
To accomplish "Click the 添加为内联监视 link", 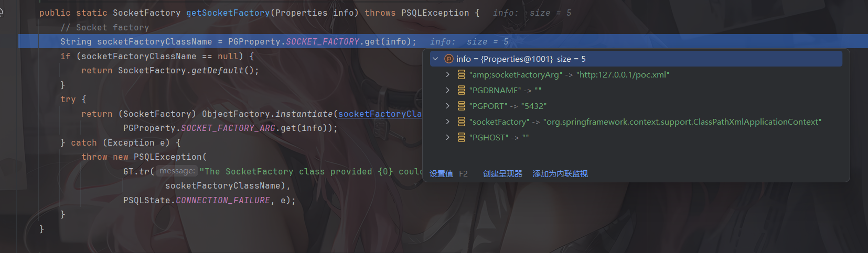I will pos(560,174).
